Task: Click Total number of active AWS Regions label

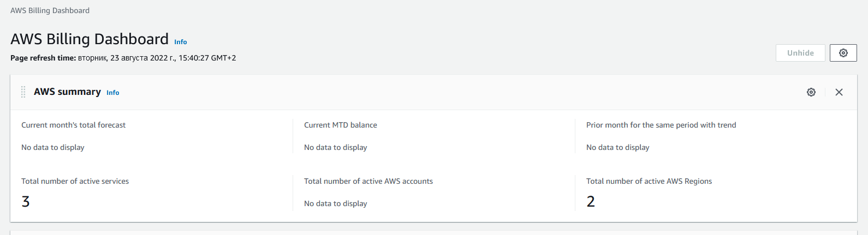Action: click(649, 181)
